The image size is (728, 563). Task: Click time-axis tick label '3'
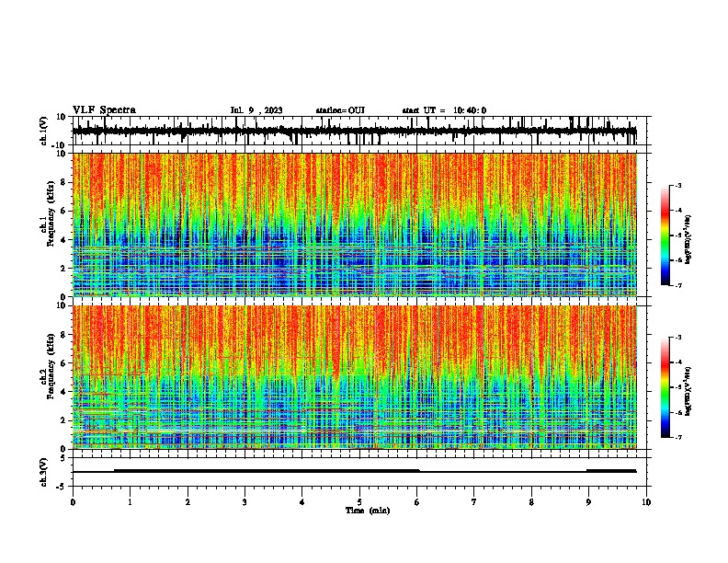click(x=245, y=502)
